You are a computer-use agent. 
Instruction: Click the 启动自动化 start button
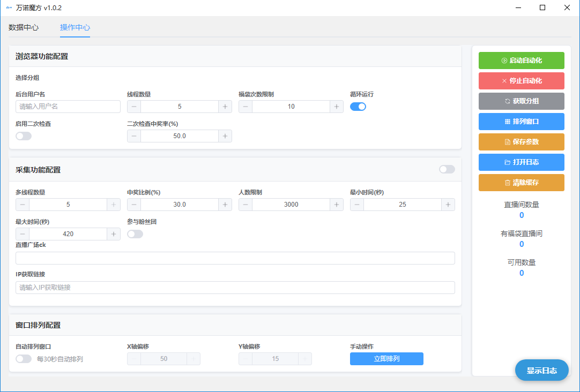[521, 61]
